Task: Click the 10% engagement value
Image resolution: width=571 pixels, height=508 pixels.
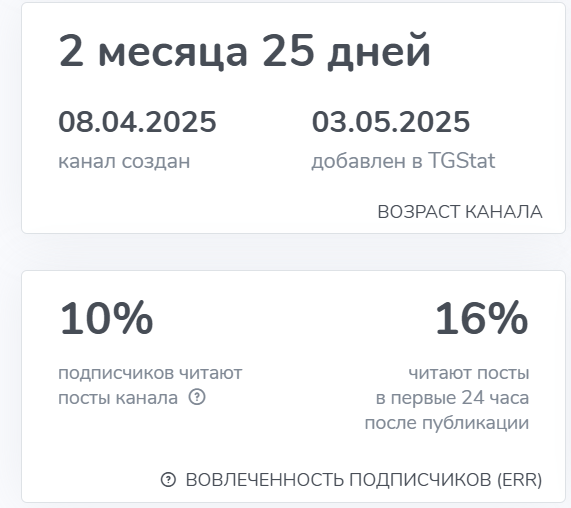Action: [x=106, y=318]
